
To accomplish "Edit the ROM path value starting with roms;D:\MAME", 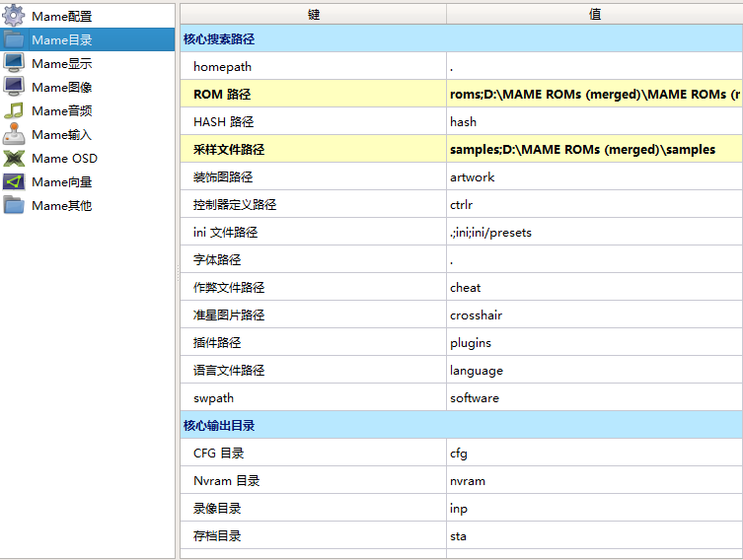I will pos(595,94).
